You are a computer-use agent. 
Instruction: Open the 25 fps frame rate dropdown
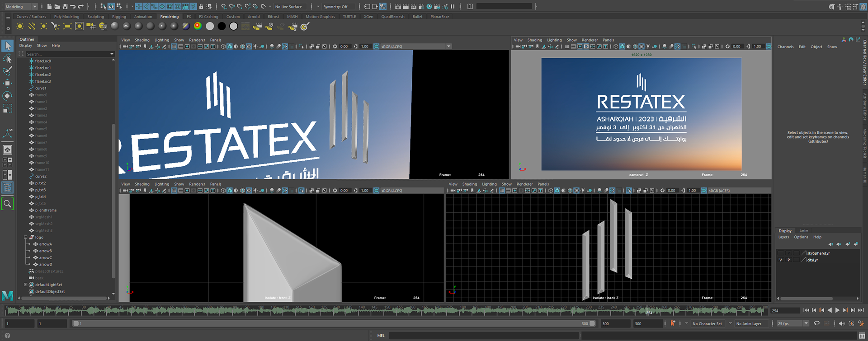(x=793, y=323)
